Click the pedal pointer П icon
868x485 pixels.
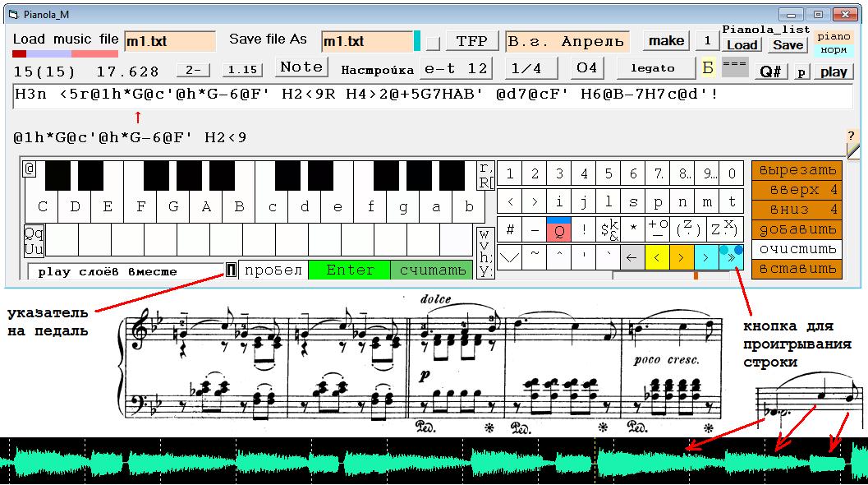point(232,270)
